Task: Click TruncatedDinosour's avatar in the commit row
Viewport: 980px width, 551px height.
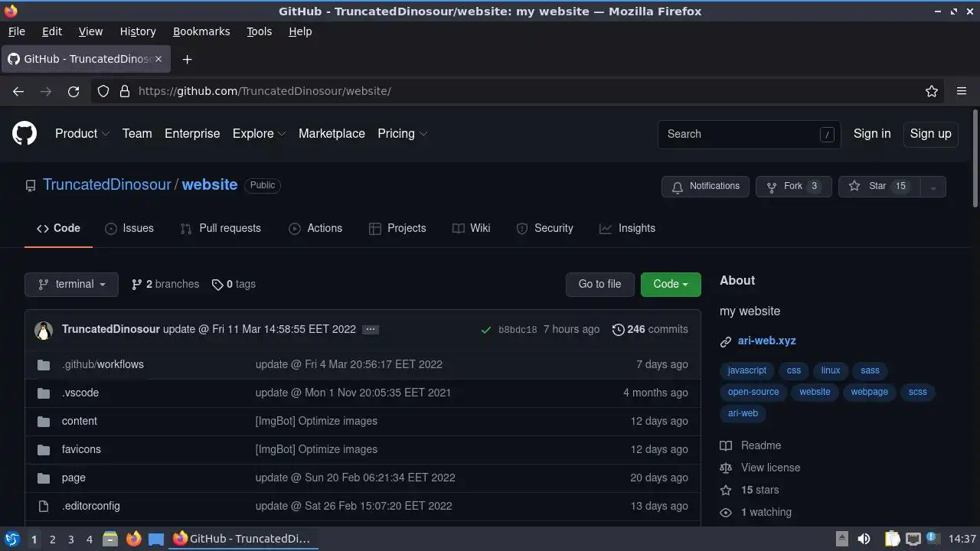Action: pyautogui.click(x=44, y=330)
